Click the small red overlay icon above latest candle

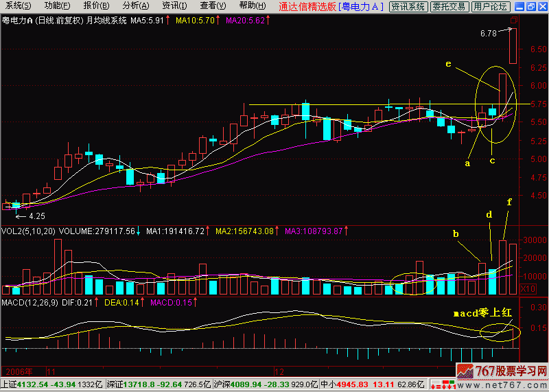point(515,21)
